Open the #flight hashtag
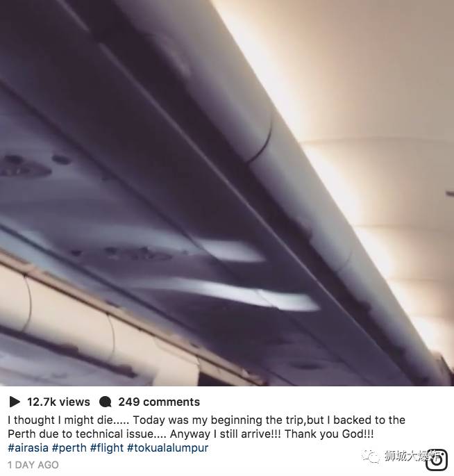The image size is (454, 476). pos(107,448)
